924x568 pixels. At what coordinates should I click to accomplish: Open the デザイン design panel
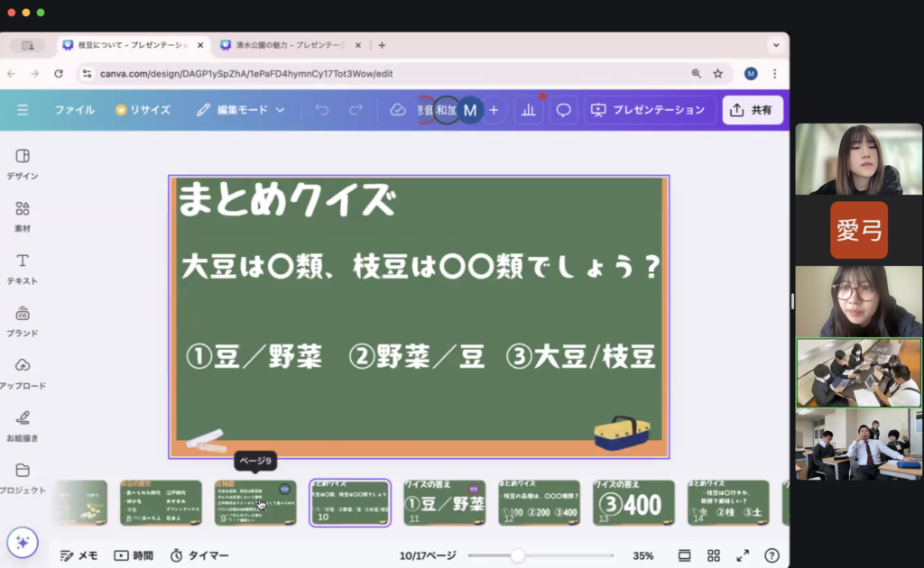tap(23, 163)
